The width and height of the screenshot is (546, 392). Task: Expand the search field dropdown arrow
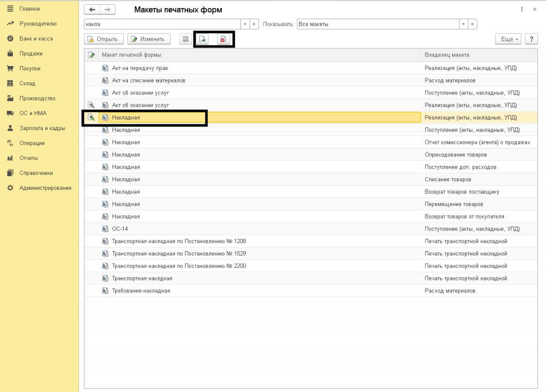(245, 24)
